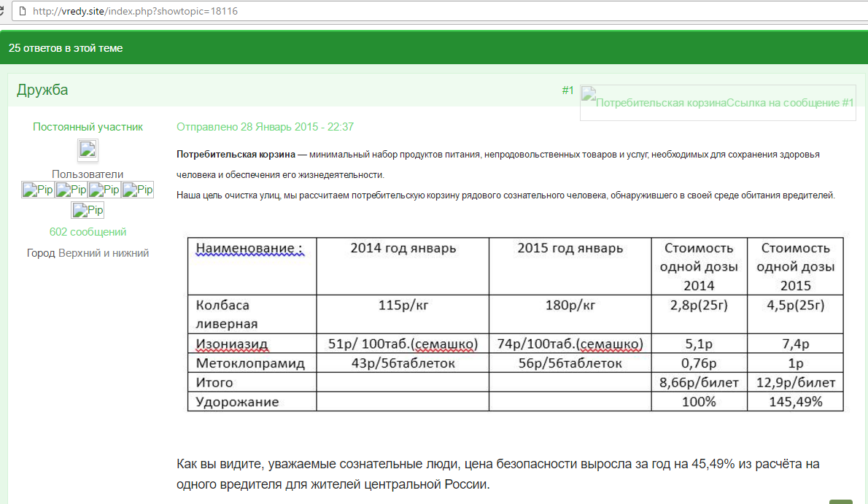Click the Стоимость одной дозы 2015 header
868x504 pixels.
[796, 266]
